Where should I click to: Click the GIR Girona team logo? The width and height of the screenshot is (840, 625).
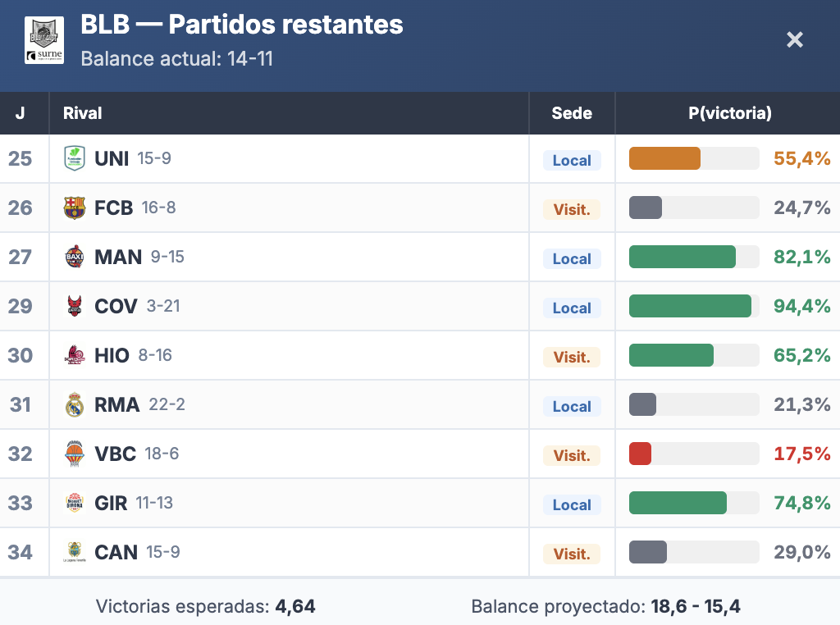coord(75,503)
